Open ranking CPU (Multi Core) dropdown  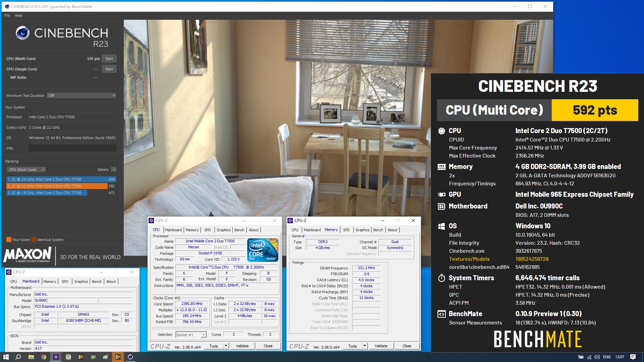tap(26, 170)
